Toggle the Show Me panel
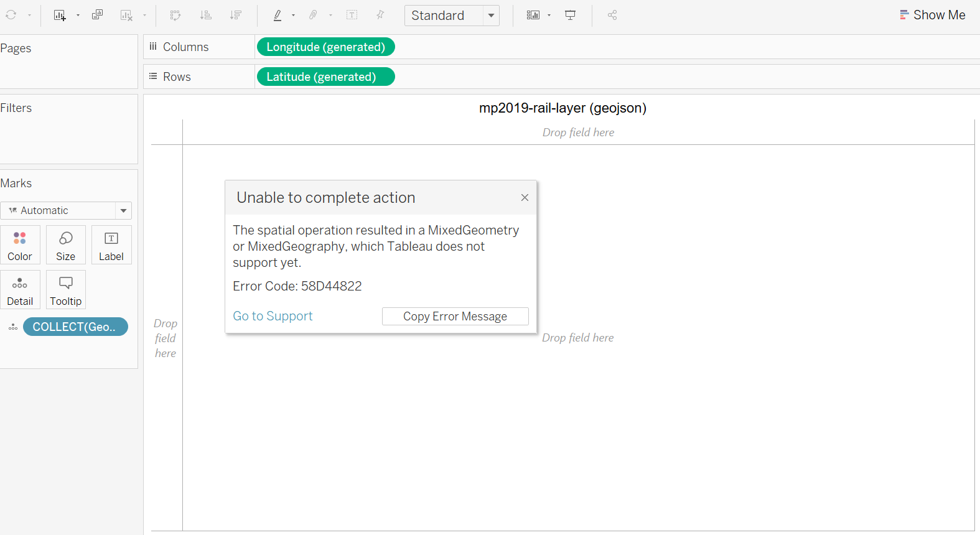The image size is (980, 535). point(932,15)
